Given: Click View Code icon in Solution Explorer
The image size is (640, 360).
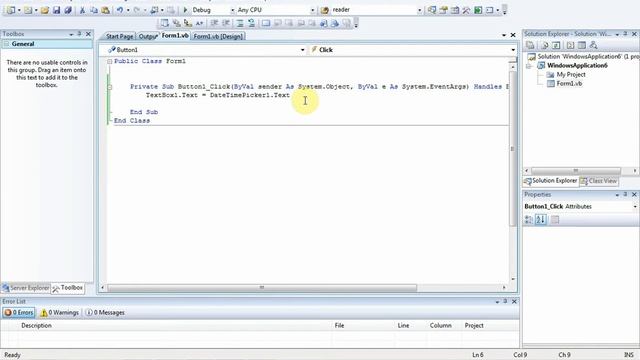Looking at the screenshot, I should click(570, 45).
